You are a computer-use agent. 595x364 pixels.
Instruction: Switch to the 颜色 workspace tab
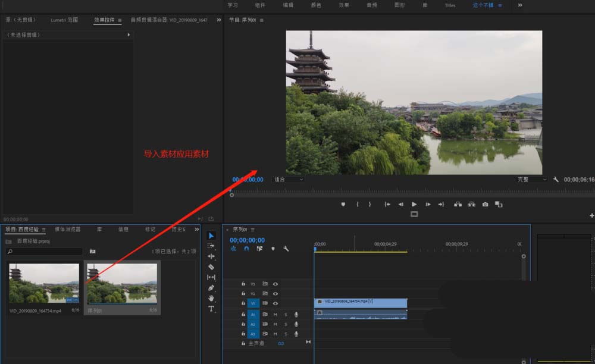click(x=316, y=5)
